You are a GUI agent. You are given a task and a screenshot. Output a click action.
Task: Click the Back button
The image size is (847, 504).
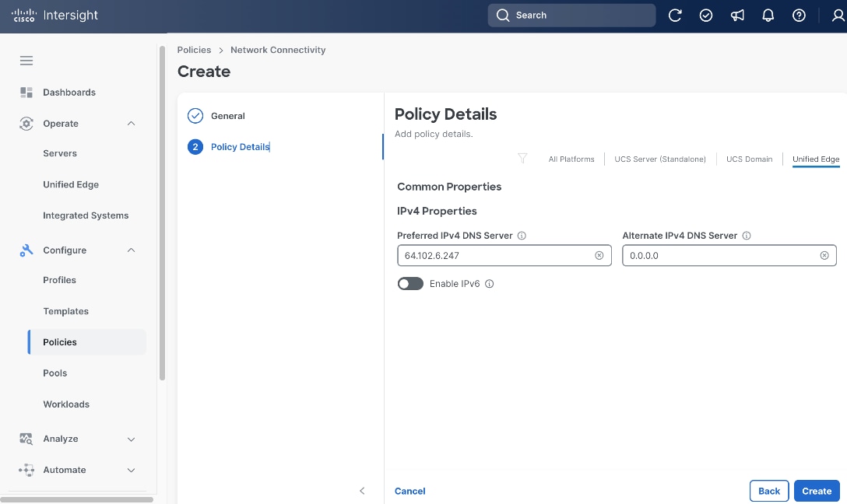pyautogui.click(x=768, y=491)
